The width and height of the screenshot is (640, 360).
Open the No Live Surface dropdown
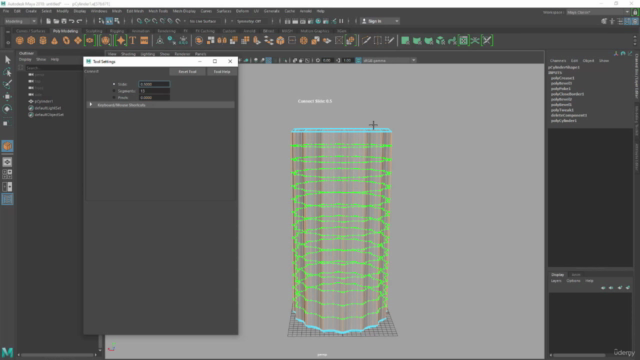[x=203, y=21]
